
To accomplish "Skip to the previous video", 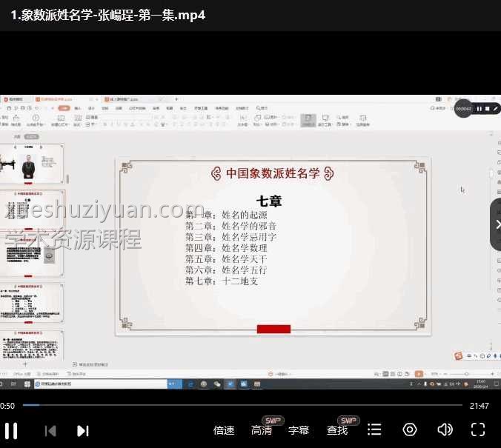I will tap(50, 430).
